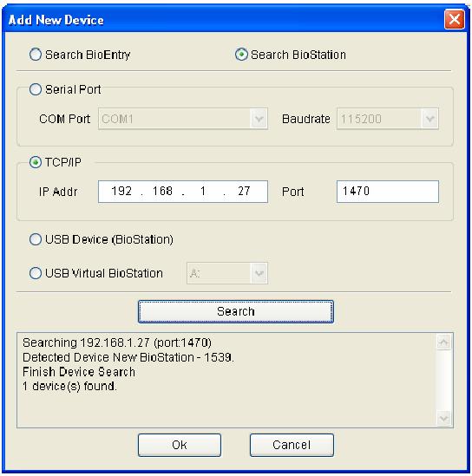Click the 'COM Port' label
472x476 pixels.
click(65, 119)
